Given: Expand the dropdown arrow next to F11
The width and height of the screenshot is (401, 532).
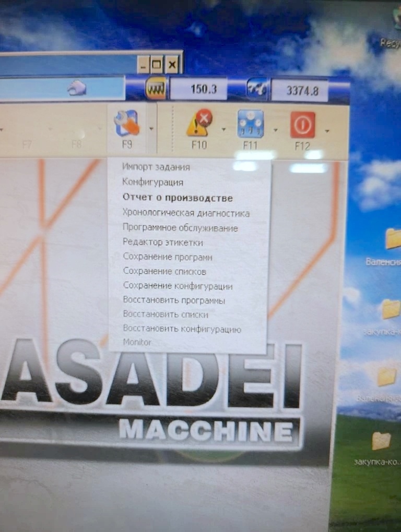Looking at the screenshot, I should (275, 130).
